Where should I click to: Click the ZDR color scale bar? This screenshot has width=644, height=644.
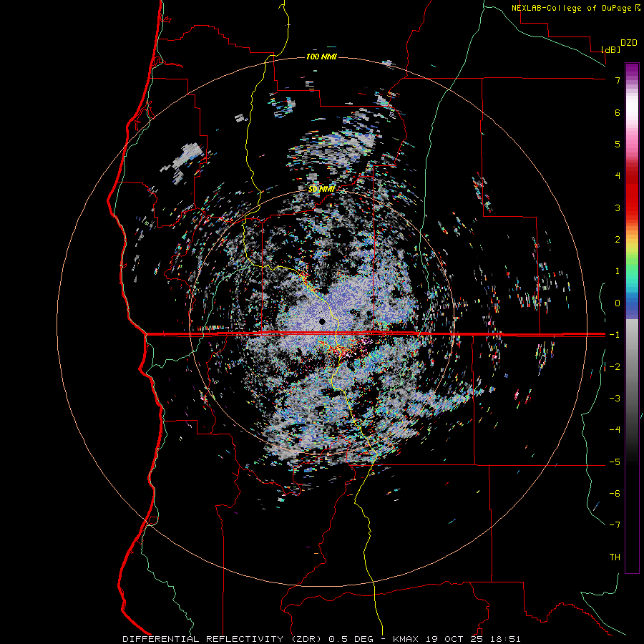click(632, 318)
